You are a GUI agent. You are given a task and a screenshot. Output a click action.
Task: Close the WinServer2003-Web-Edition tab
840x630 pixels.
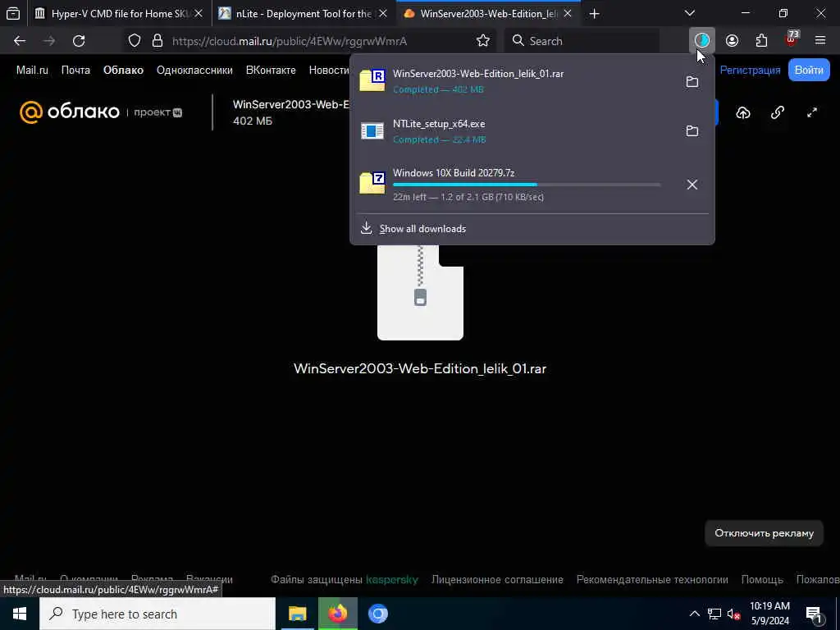coord(568,14)
